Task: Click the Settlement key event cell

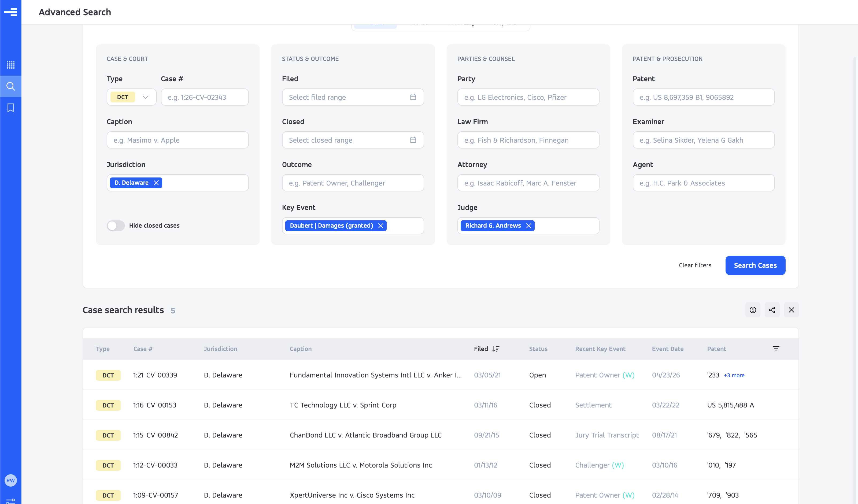Action: (x=593, y=405)
